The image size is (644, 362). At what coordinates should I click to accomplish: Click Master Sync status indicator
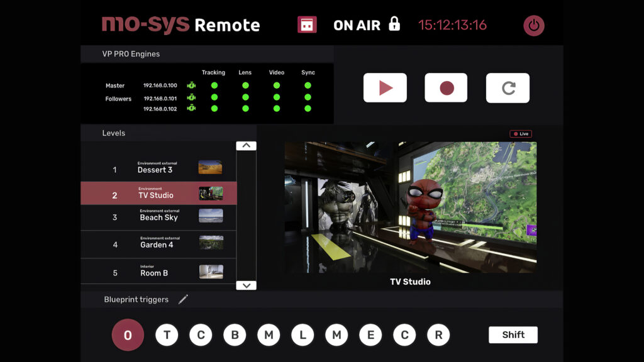click(x=308, y=85)
